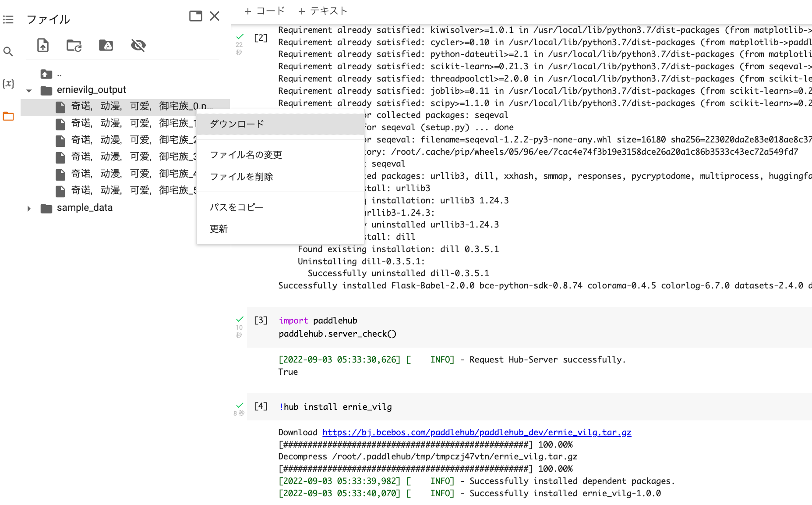Select file 奇诺, 动漫, 可爱, 御宅族_0
Screen dimensions: 812x505
point(125,107)
